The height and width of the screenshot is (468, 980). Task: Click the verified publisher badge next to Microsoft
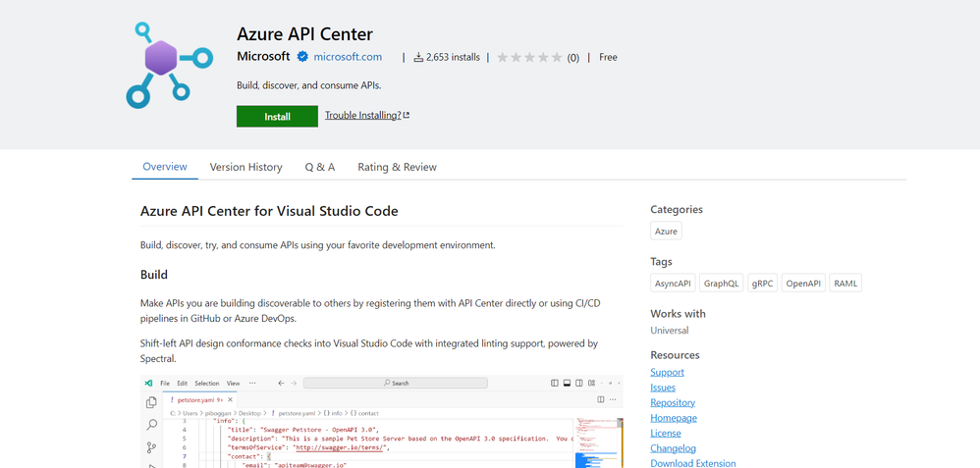point(302,57)
